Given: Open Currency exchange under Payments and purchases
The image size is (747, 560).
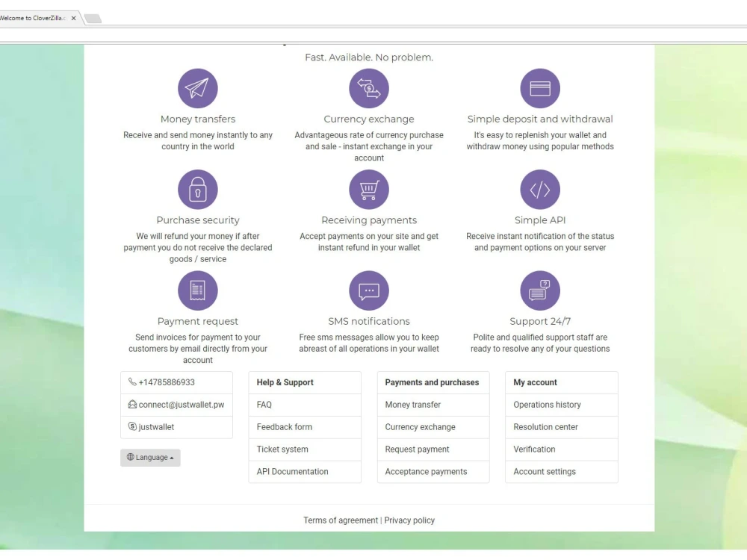Looking at the screenshot, I should pos(433,427).
